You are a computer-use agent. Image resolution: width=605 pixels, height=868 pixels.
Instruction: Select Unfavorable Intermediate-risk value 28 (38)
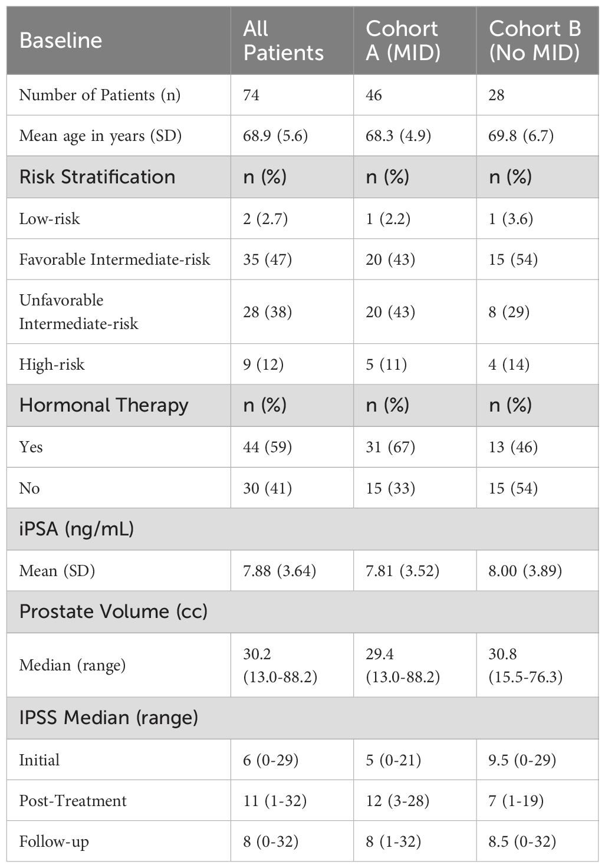coord(267,311)
